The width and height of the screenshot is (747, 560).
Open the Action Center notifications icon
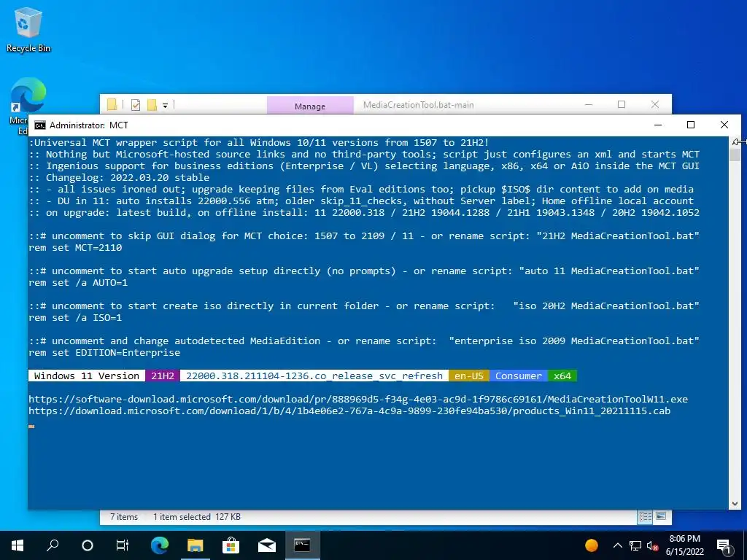coord(724,545)
